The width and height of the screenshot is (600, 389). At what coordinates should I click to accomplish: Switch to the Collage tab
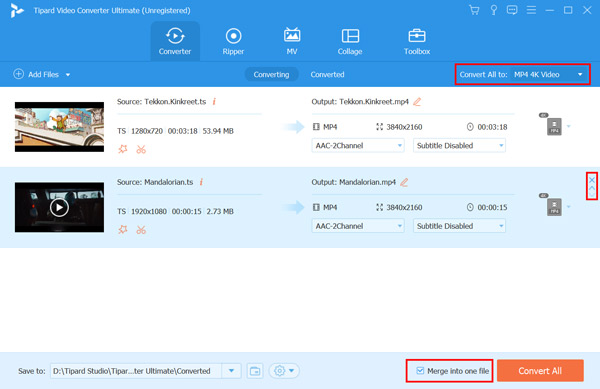(350, 41)
